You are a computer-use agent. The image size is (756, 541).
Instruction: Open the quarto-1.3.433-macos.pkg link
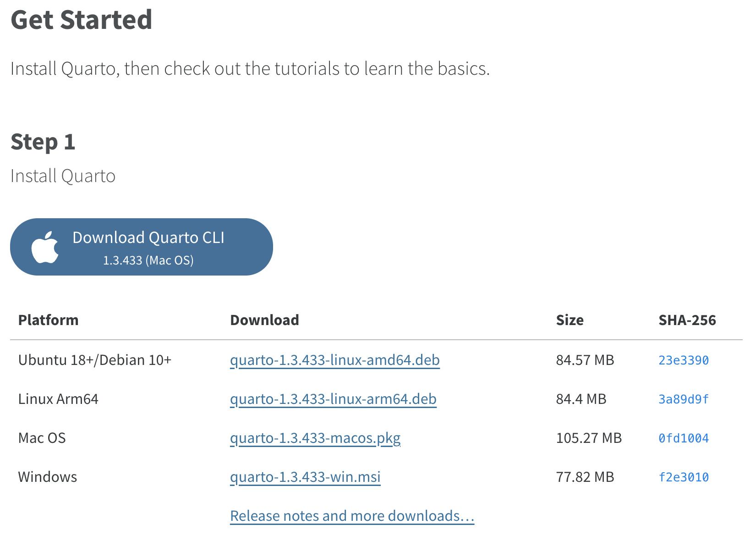coord(315,438)
